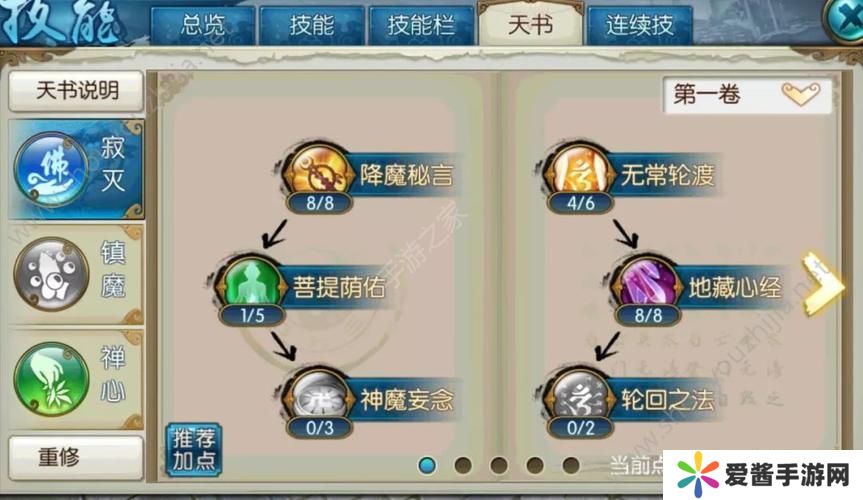This screenshot has height=500, width=863.
Task: Switch to the 总览 tab
Action: click(x=202, y=25)
